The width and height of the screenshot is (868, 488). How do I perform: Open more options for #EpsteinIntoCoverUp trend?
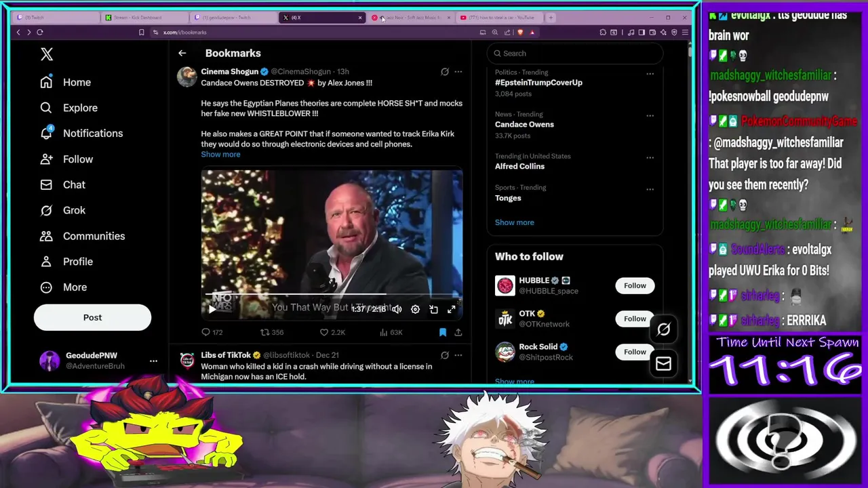pos(650,74)
